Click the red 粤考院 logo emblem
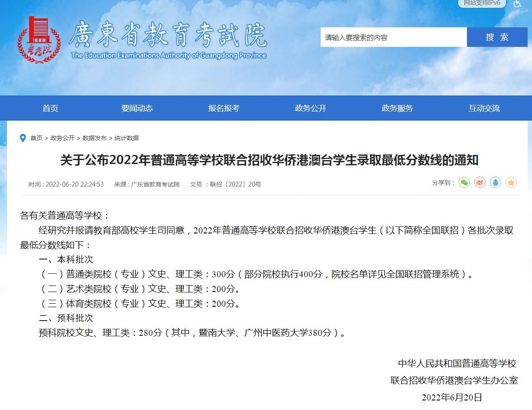 click(x=39, y=39)
